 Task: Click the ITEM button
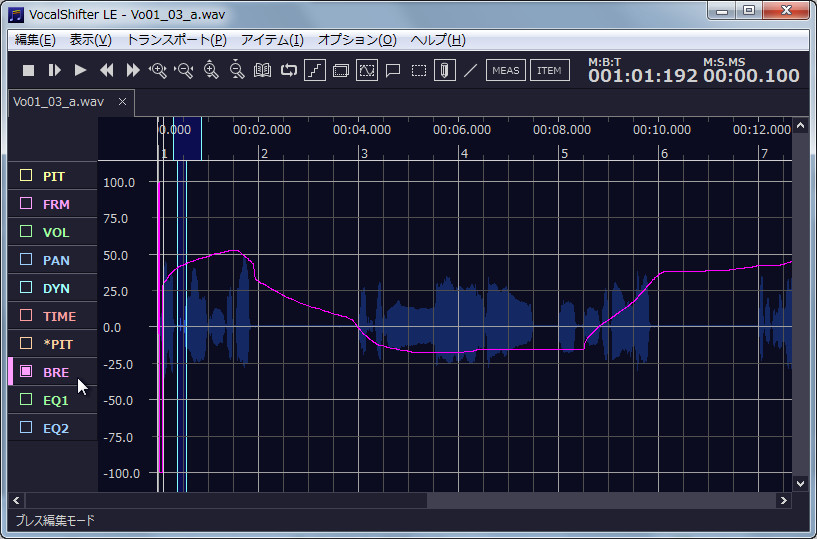[x=550, y=70]
